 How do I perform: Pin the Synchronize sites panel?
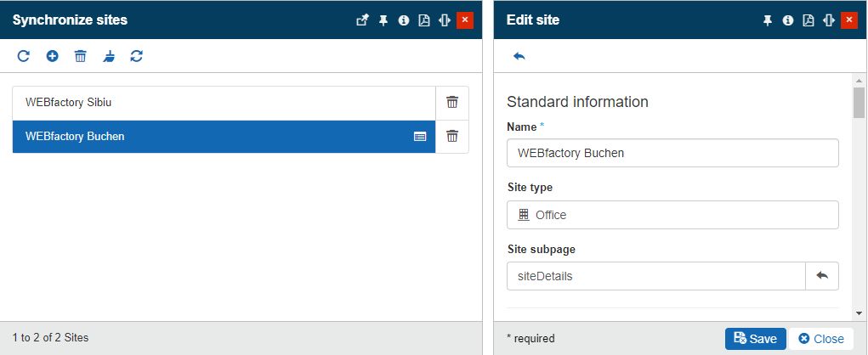[383, 20]
